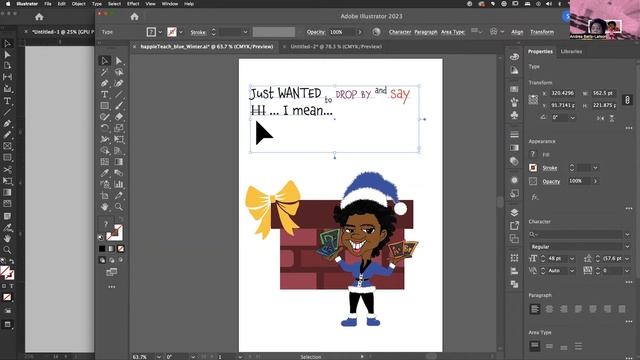Open the Layers panel icon in the dock
The width and height of the screenshot is (640, 360).
[514, 213]
